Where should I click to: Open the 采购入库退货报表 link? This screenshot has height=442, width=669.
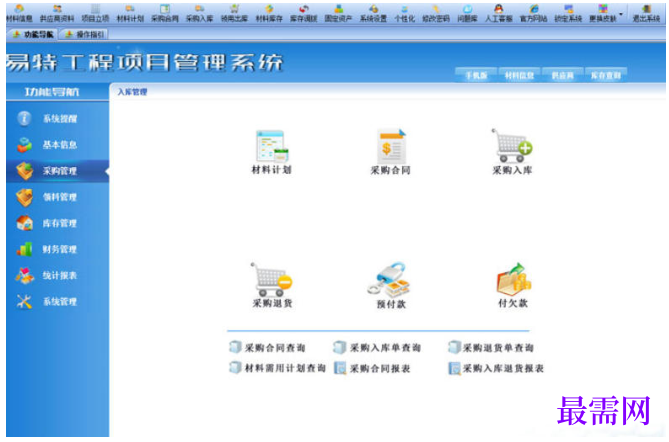coord(496,368)
